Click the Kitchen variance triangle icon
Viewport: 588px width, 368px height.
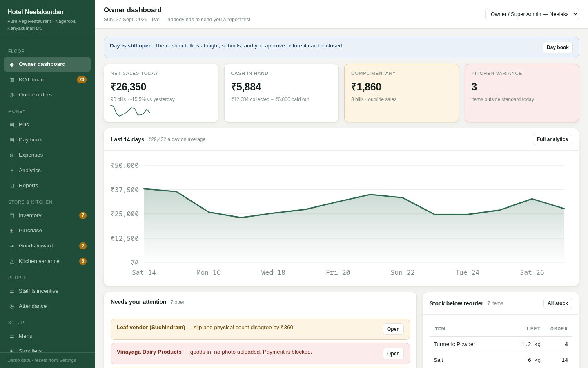click(x=12, y=261)
